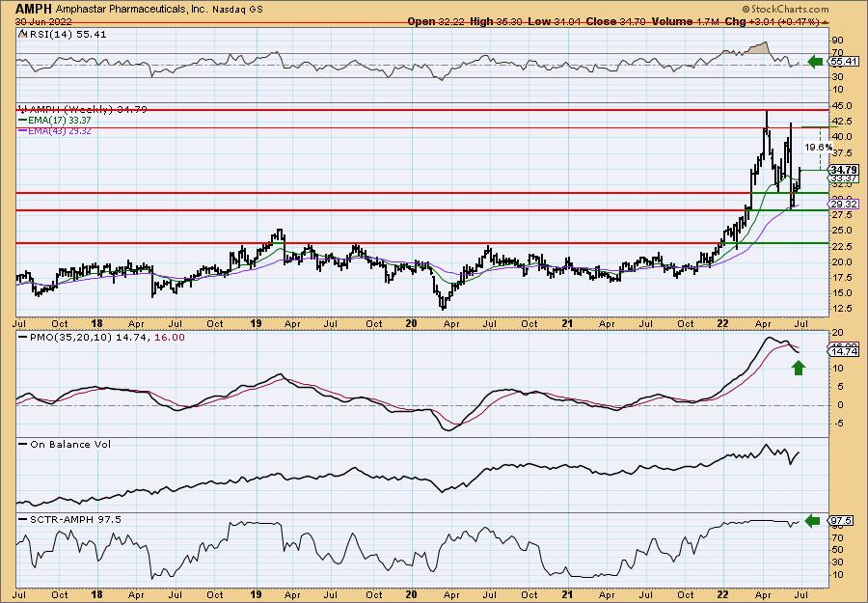Click the 97.5 SCTR value tag
Image resolution: width=868 pixels, height=603 pixels.
click(841, 520)
